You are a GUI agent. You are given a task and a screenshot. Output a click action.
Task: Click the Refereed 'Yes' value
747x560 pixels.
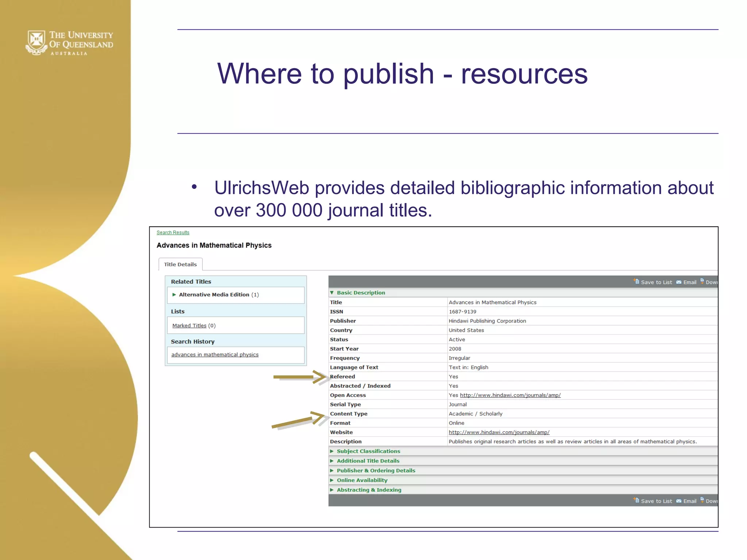[x=453, y=377]
